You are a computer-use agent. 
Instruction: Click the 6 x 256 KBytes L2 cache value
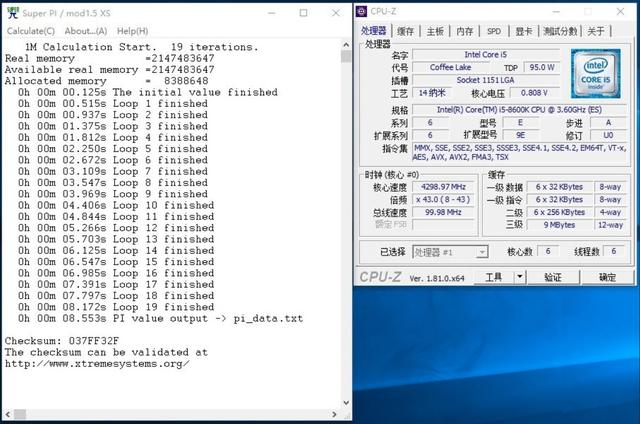(x=559, y=212)
